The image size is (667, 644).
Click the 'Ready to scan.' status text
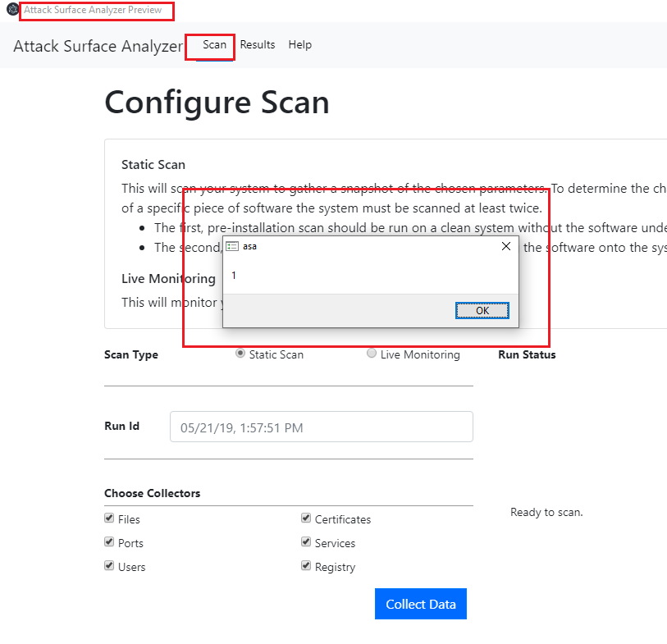point(546,512)
